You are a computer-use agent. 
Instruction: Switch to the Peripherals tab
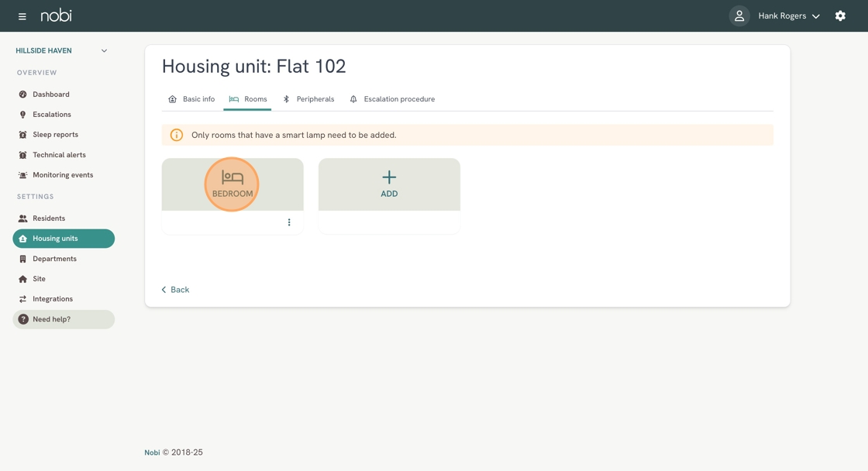point(308,99)
